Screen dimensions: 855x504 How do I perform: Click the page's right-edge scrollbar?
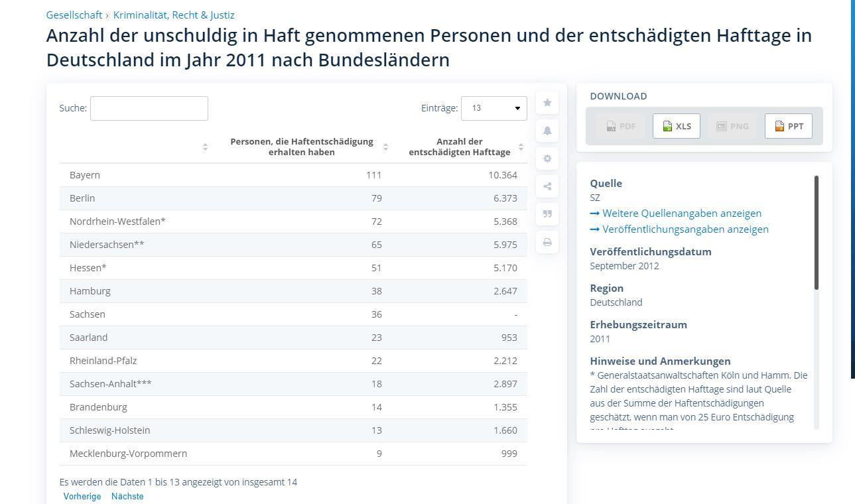click(852, 189)
